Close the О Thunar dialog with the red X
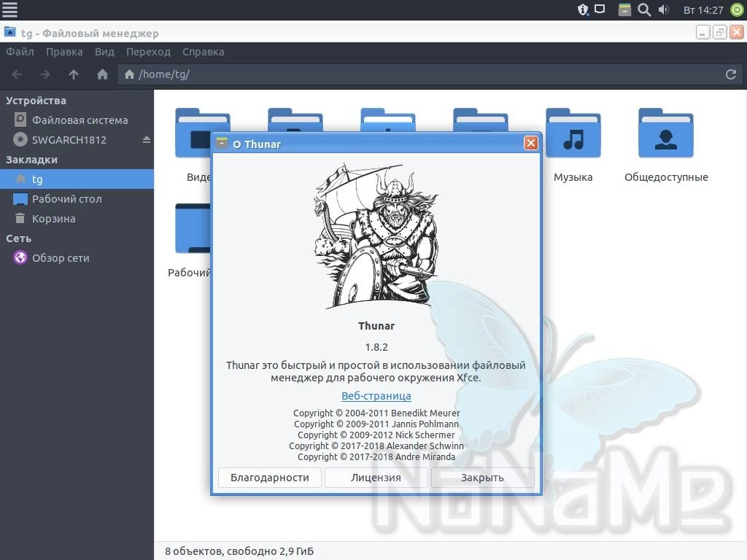 531,143
